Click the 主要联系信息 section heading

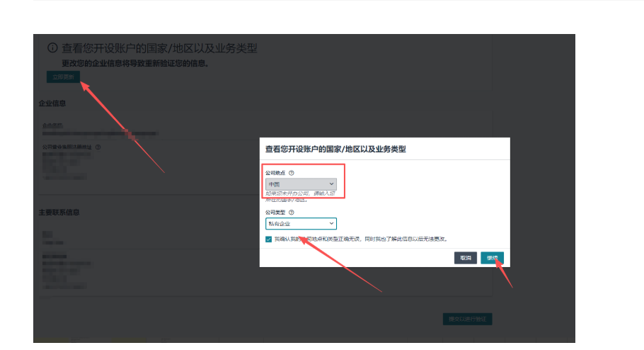[59, 213]
